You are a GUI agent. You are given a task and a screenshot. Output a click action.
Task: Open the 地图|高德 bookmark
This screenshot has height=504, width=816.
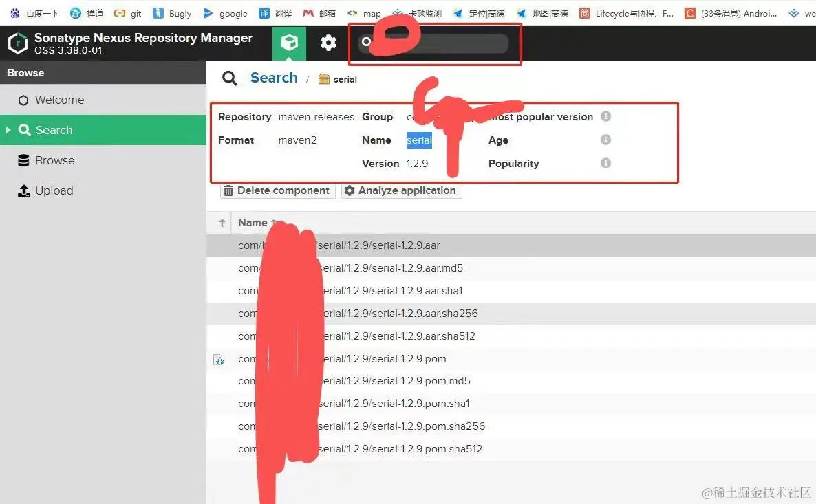(x=541, y=13)
